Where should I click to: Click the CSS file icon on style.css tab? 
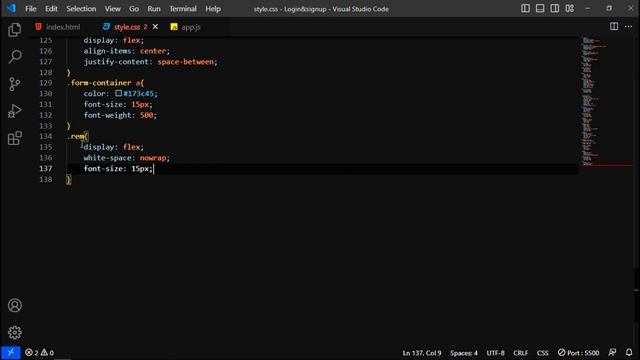pyautogui.click(x=106, y=27)
